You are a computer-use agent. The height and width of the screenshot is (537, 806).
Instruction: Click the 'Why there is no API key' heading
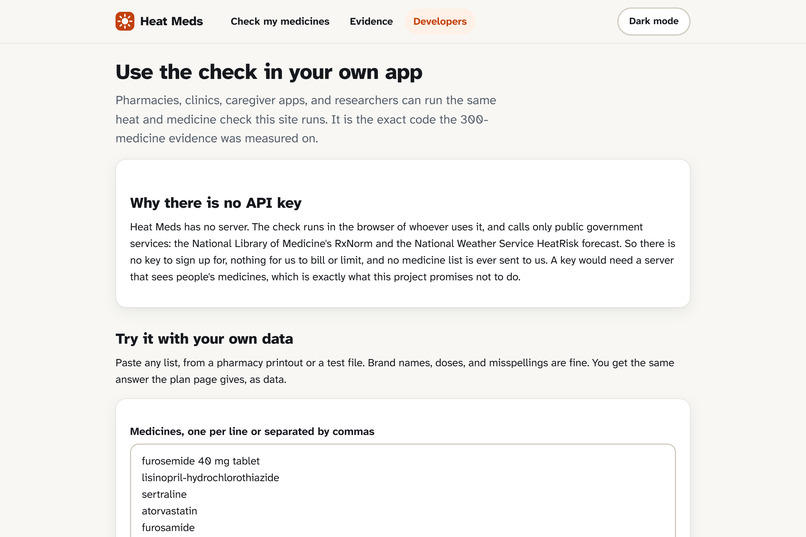point(216,203)
